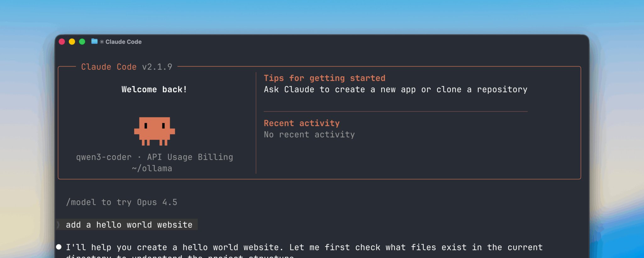Click the blue folder icon in title bar

94,41
